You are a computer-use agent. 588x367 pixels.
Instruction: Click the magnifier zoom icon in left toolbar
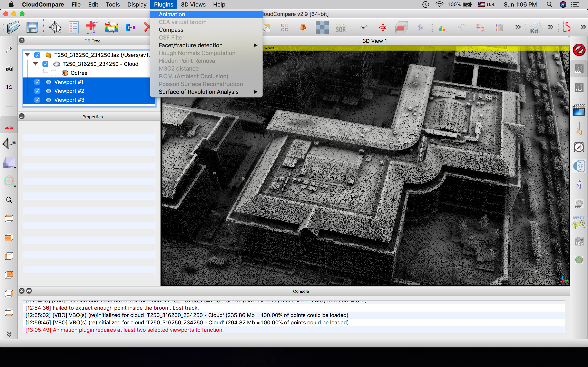[x=9, y=200]
